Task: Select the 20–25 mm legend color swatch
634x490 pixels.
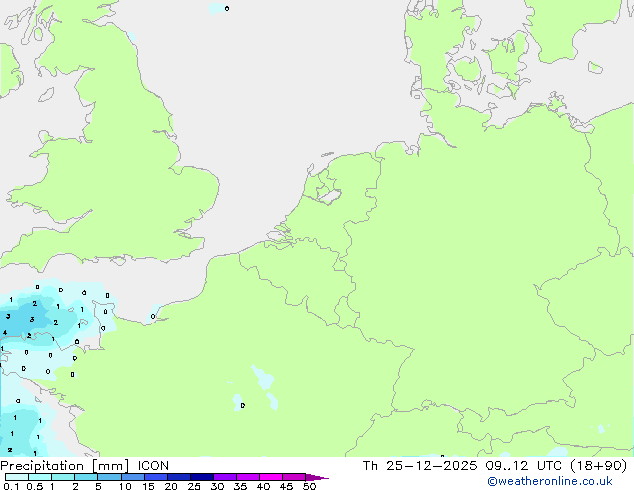Action: (179, 477)
